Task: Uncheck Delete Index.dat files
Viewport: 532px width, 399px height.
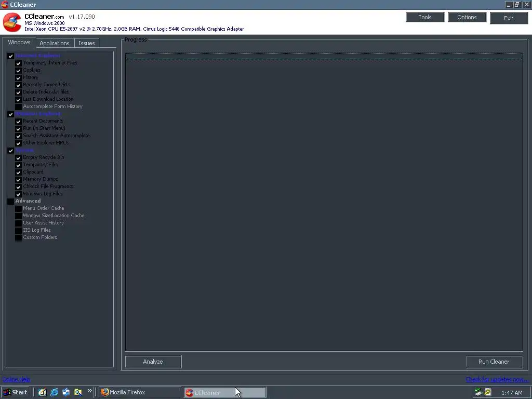Action: click(18, 92)
